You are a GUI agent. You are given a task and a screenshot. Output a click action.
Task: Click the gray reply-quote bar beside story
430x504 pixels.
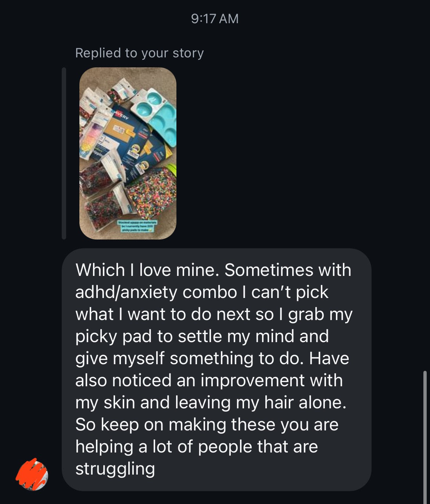point(64,153)
